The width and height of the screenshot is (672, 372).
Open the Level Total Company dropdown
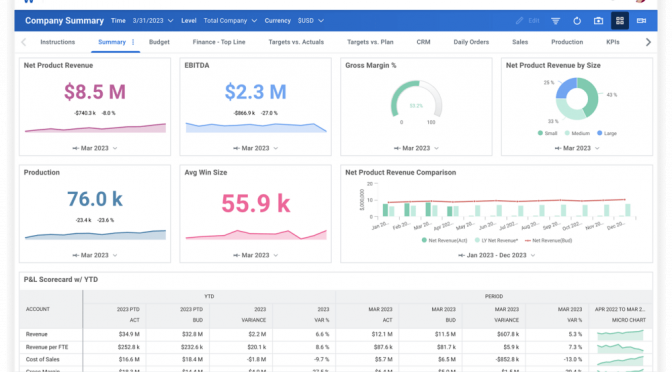point(230,21)
